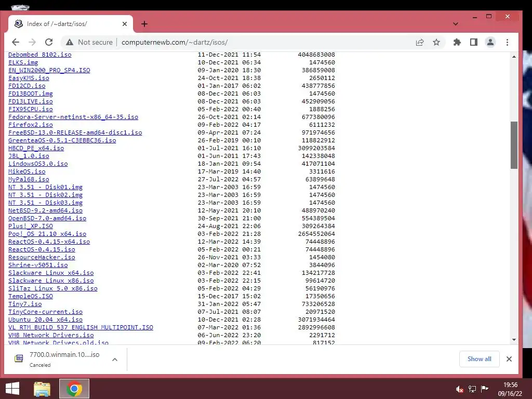Open the Extensions puzzle icon
The image size is (532, 399).
tap(457, 42)
